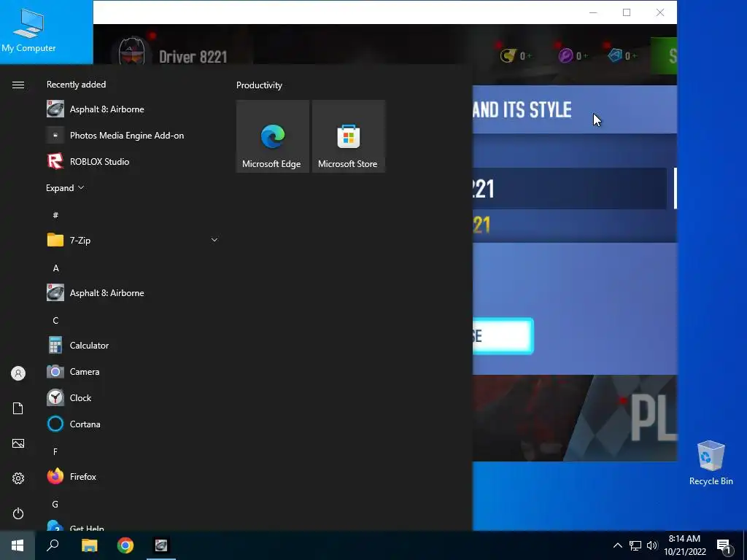Screen dimensions: 747x560
Task: Click the Driver 8221 profile avatar in game
Action: (x=131, y=52)
